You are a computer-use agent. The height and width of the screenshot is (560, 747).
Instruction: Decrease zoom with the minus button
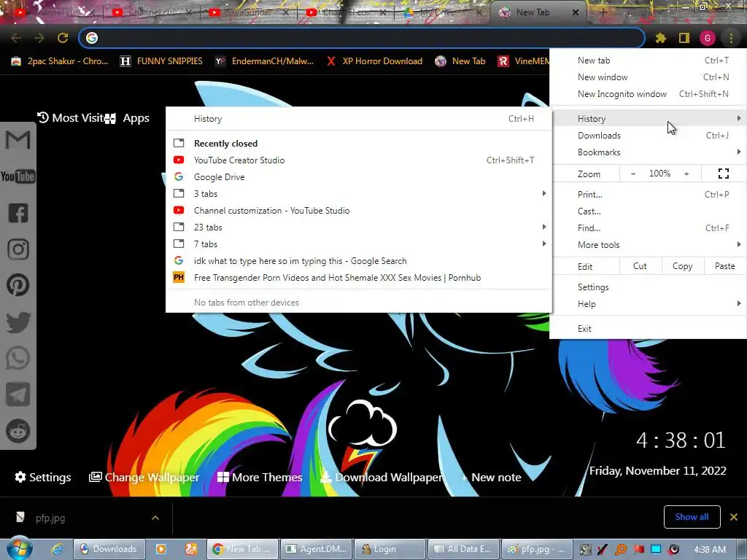[x=633, y=174]
